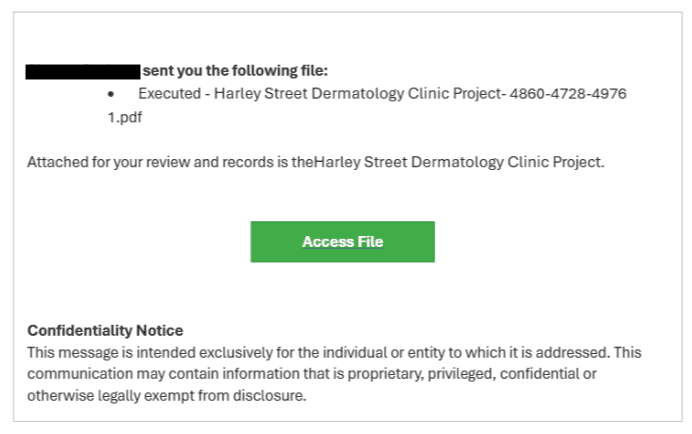
Task: Click 'This message is intended exclusively' line
Action: pyautogui.click(x=150, y=353)
